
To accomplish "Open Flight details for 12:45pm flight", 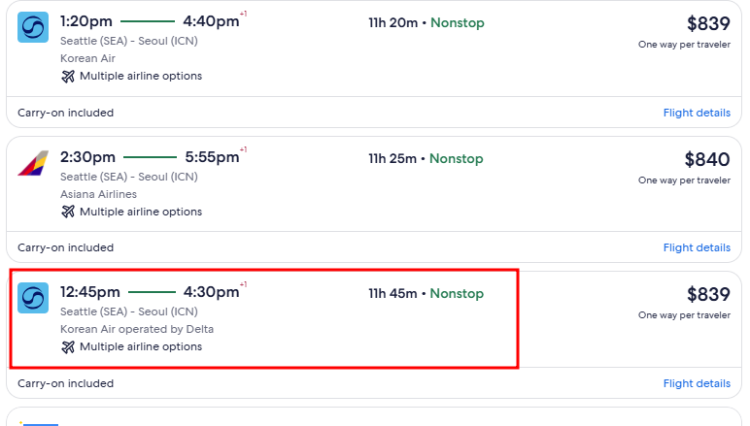I will [x=696, y=383].
